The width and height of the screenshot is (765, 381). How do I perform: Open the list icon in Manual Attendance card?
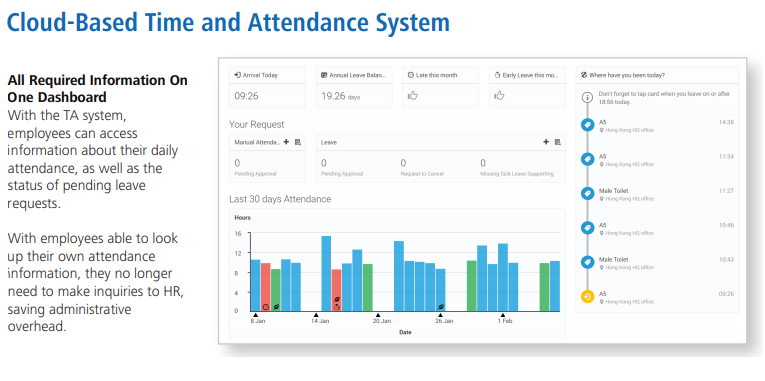[x=298, y=142]
